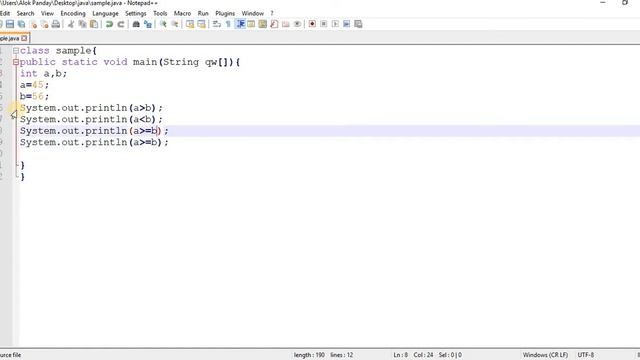The height and width of the screenshot is (360, 640).
Task: Click the UTF-8 encoding status entry
Action: 586,355
